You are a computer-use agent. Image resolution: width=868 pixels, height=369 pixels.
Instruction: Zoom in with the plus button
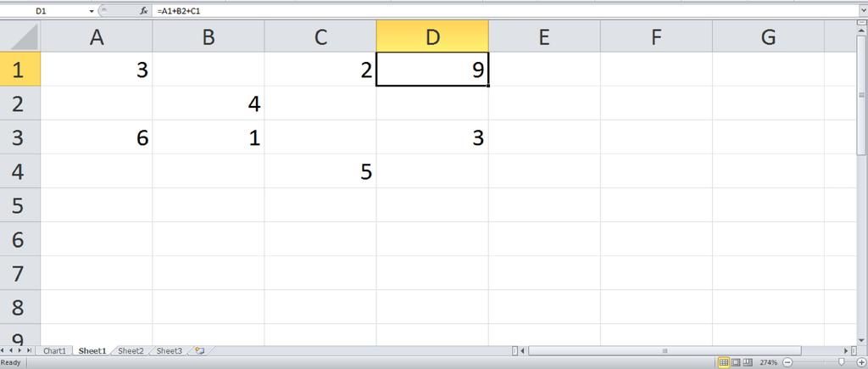pos(861,362)
